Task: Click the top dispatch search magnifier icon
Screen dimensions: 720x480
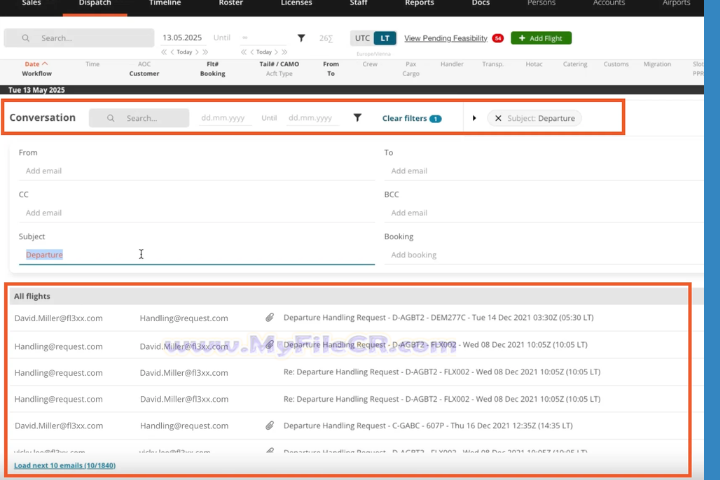Action: (25, 38)
